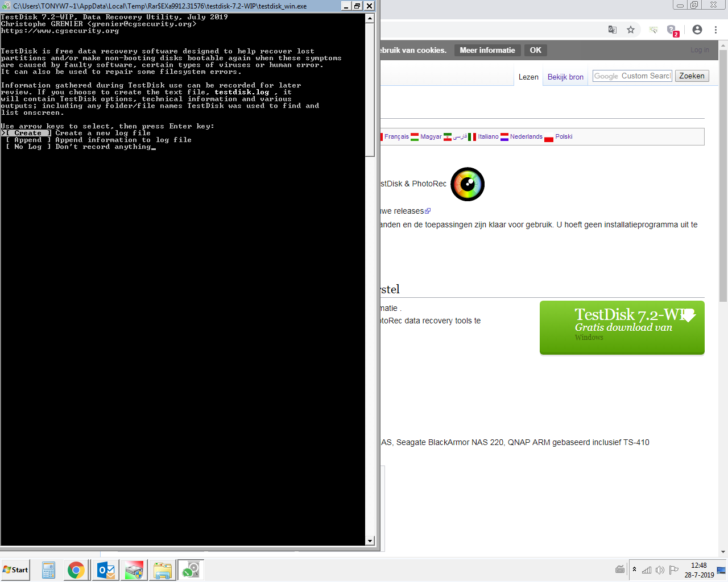728x582 pixels.
Task: Select the Create log file option
Action: click(76, 133)
